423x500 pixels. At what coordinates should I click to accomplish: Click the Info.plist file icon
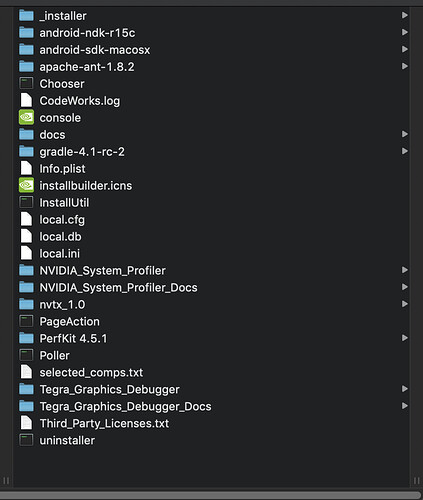(26, 168)
